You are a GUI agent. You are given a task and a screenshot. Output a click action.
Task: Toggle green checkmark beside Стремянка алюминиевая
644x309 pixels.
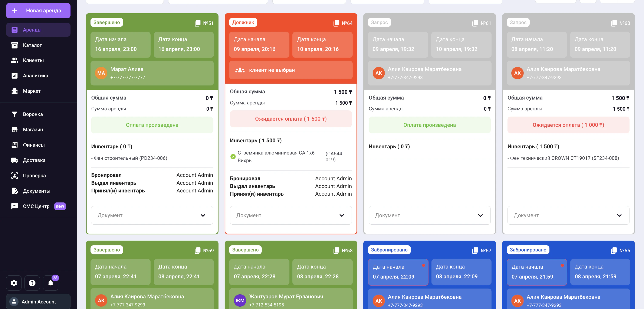tap(233, 157)
